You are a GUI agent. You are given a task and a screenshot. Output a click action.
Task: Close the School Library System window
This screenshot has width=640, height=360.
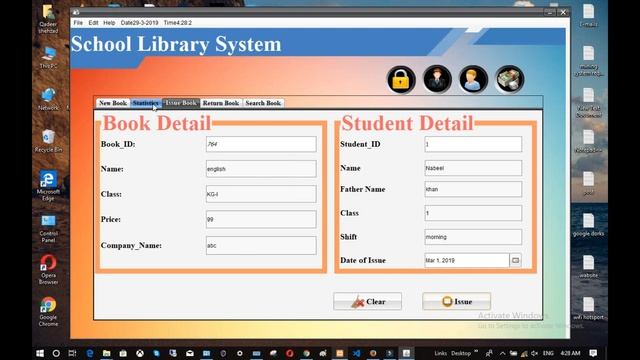pyautogui.click(x=563, y=13)
